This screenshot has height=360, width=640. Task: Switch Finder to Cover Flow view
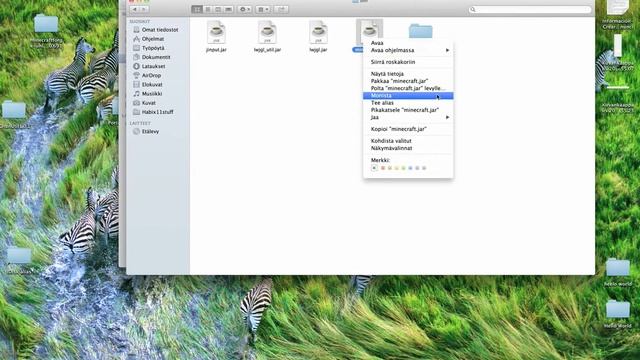229,9
